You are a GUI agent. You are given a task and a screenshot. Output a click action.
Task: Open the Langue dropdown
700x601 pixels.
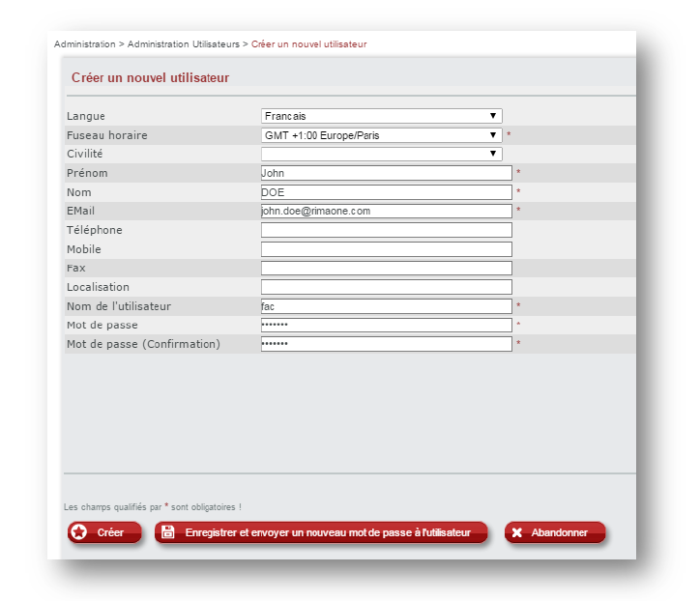click(381, 116)
